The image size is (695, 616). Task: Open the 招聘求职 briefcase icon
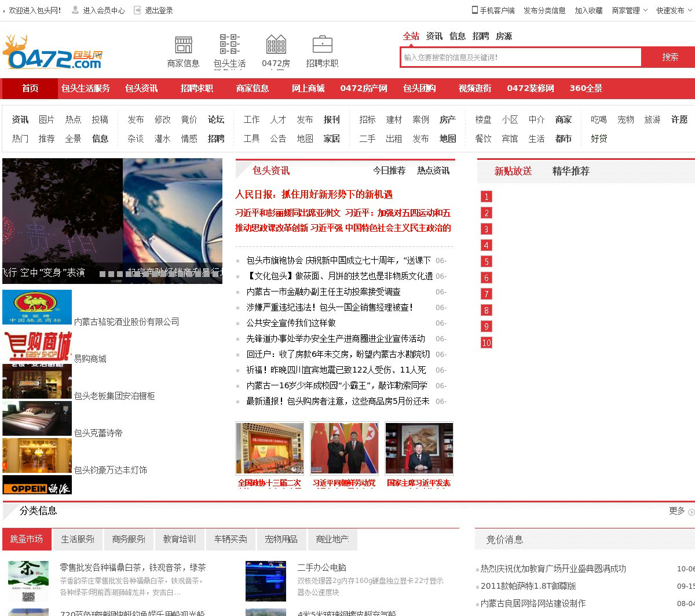tap(322, 45)
